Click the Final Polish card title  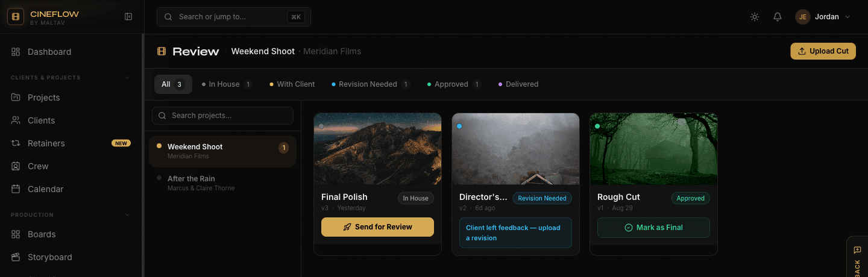click(x=344, y=197)
